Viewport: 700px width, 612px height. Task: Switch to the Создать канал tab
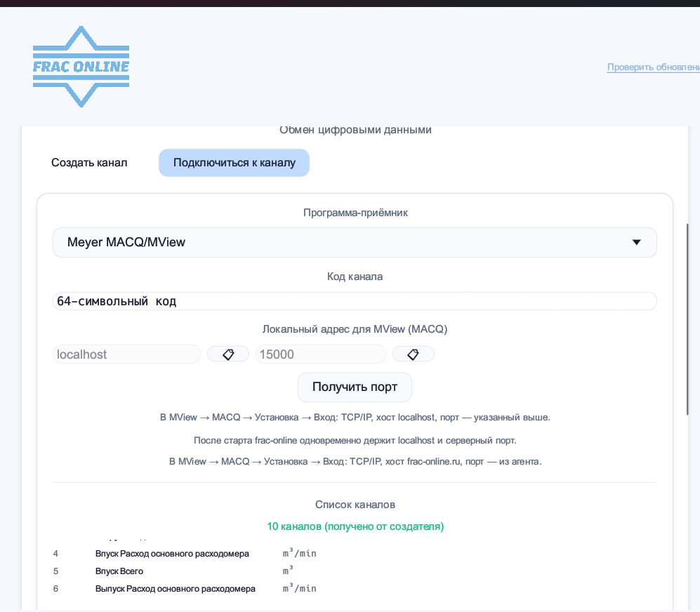click(x=89, y=163)
